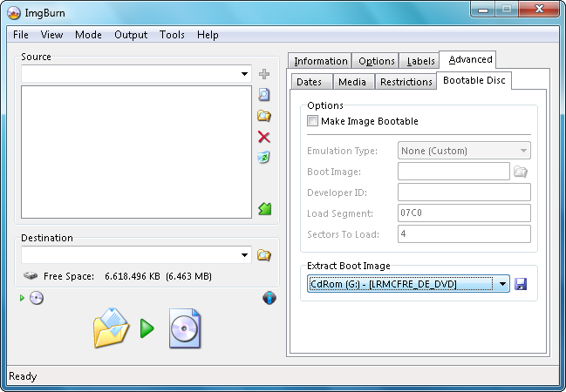Click the browse for a file icon

click(264, 95)
